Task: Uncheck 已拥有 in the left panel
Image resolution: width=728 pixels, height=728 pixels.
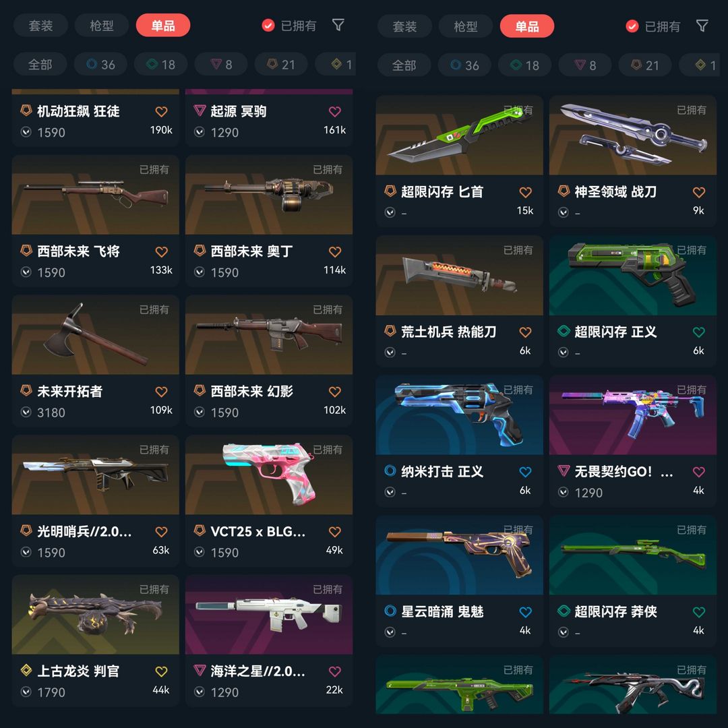Action: click(x=289, y=26)
